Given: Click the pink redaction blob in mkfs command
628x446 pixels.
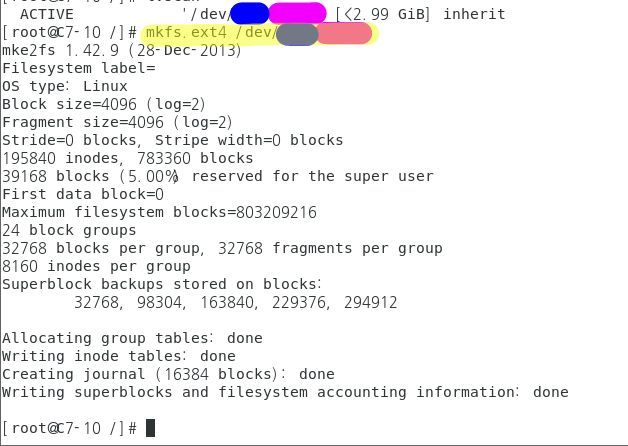Looking at the screenshot, I should (x=345, y=33).
